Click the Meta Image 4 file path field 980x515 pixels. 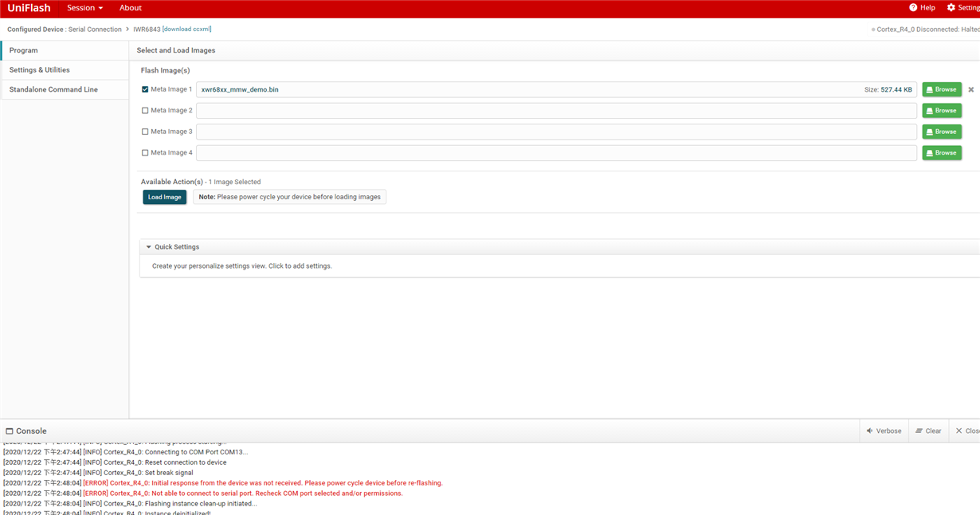[556, 153]
